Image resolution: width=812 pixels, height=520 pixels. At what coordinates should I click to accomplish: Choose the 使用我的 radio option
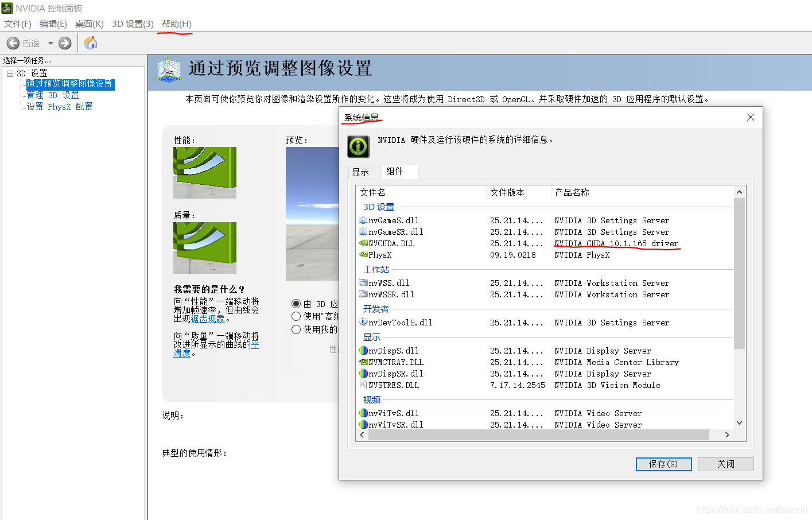(296, 329)
